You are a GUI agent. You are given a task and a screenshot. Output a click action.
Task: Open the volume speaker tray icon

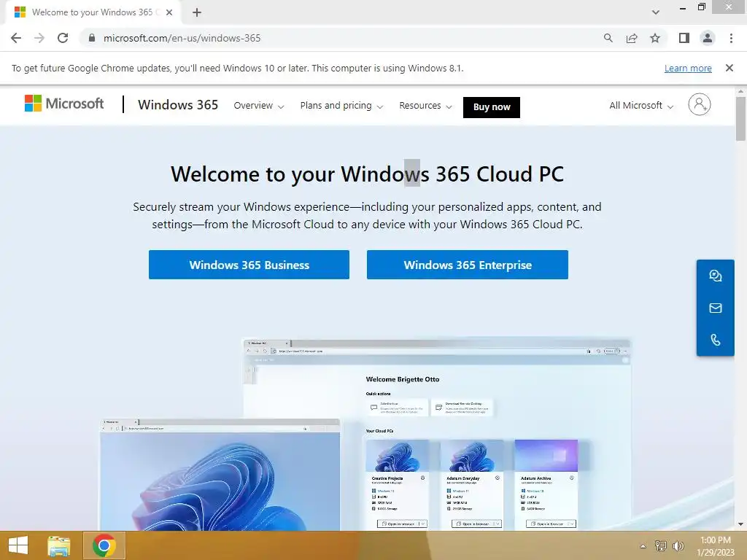678,545
